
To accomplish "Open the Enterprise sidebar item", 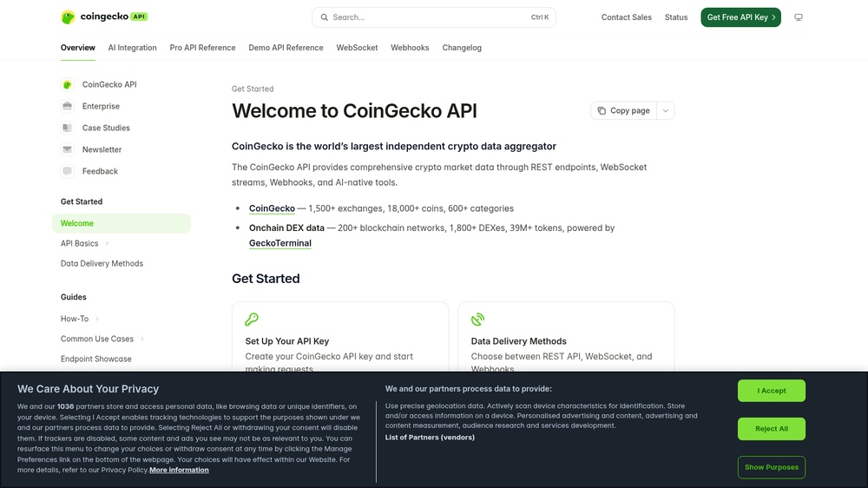I will point(101,106).
